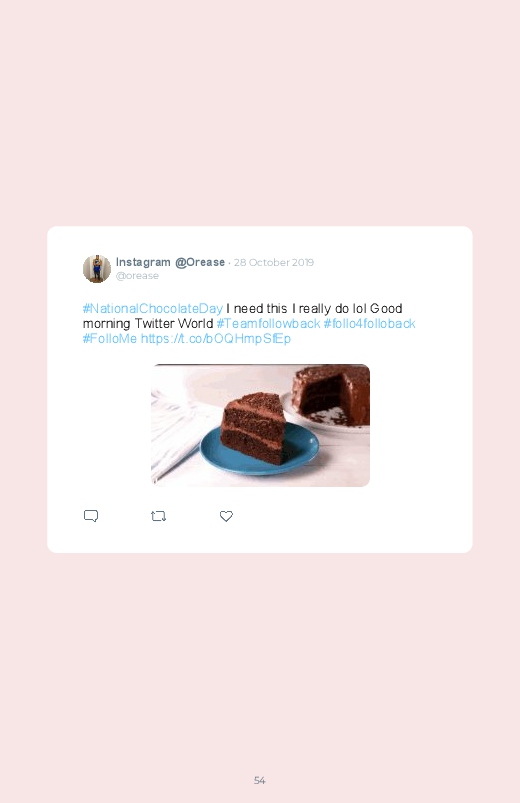Screen dimensions: 520x803
Task: Select the @orease handle under the name
Action: tap(137, 276)
